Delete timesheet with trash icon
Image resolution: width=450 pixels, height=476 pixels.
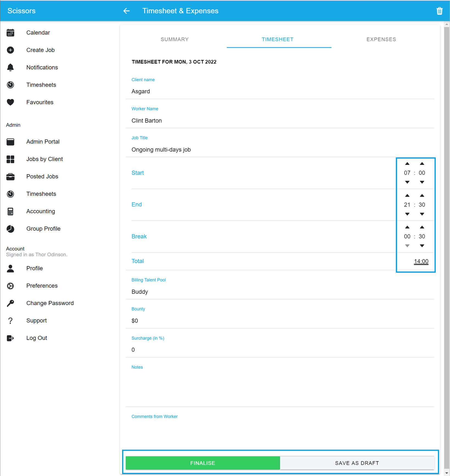click(x=440, y=11)
